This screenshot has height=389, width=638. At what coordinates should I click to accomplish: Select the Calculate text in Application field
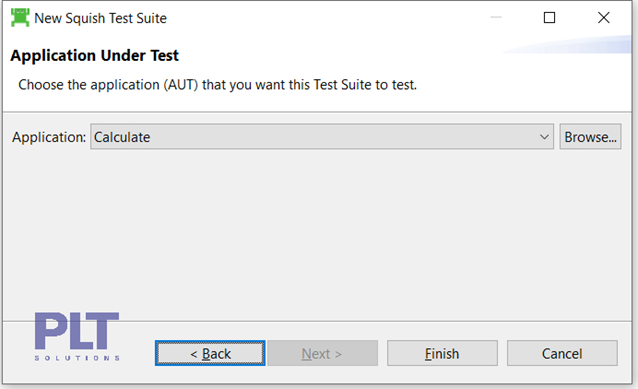(122, 137)
